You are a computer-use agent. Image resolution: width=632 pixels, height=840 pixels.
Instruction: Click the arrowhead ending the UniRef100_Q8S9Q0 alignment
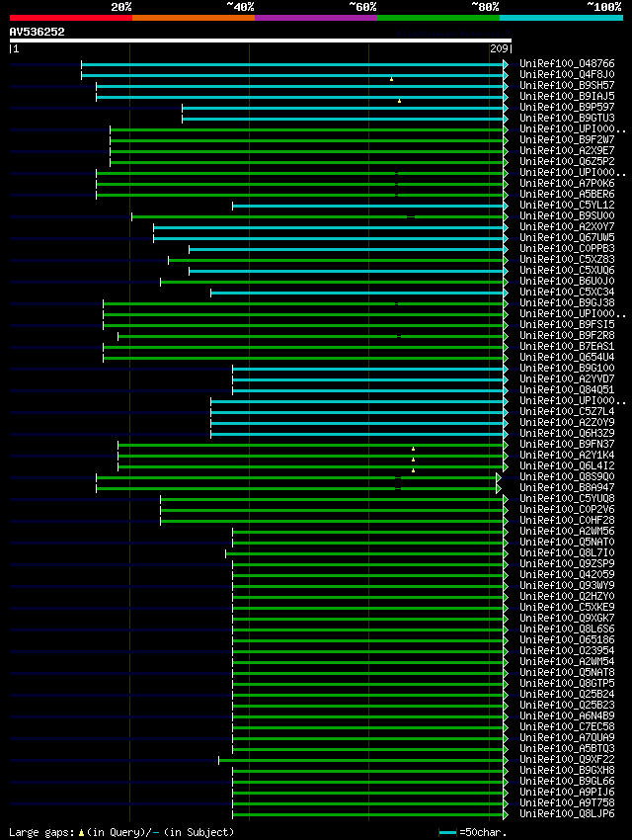click(499, 478)
